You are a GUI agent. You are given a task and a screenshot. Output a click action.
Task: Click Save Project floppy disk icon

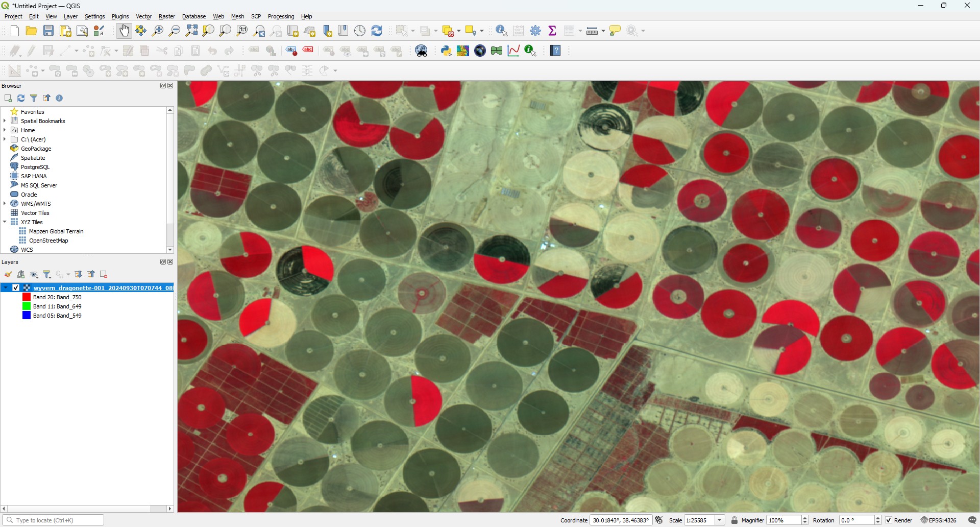pos(48,31)
